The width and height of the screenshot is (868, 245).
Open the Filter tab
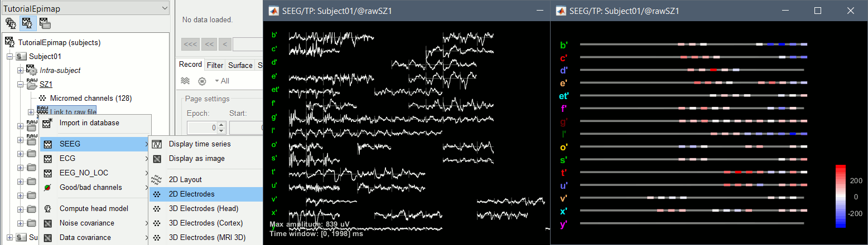215,65
